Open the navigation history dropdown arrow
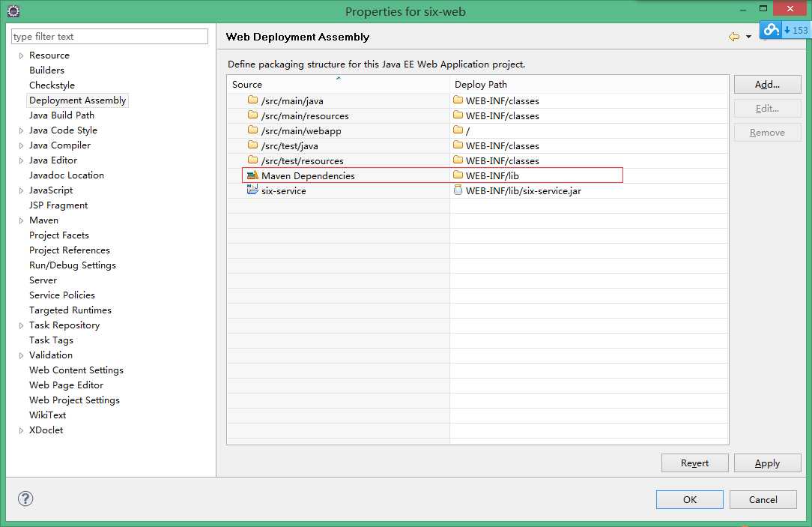This screenshot has height=527, width=812. tap(748, 37)
